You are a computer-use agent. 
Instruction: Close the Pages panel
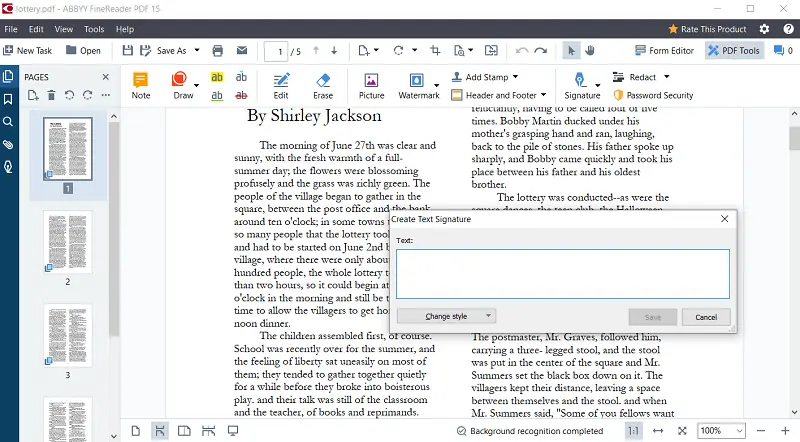click(106, 77)
